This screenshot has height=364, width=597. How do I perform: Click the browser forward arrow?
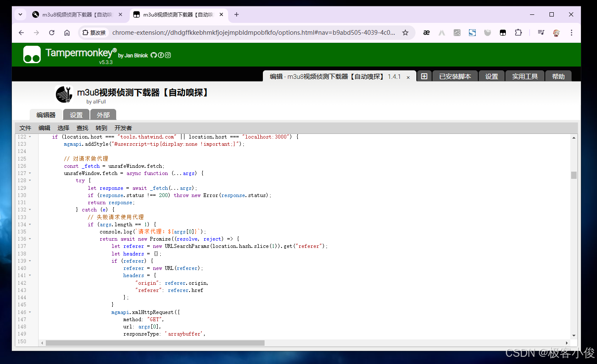click(x=36, y=33)
